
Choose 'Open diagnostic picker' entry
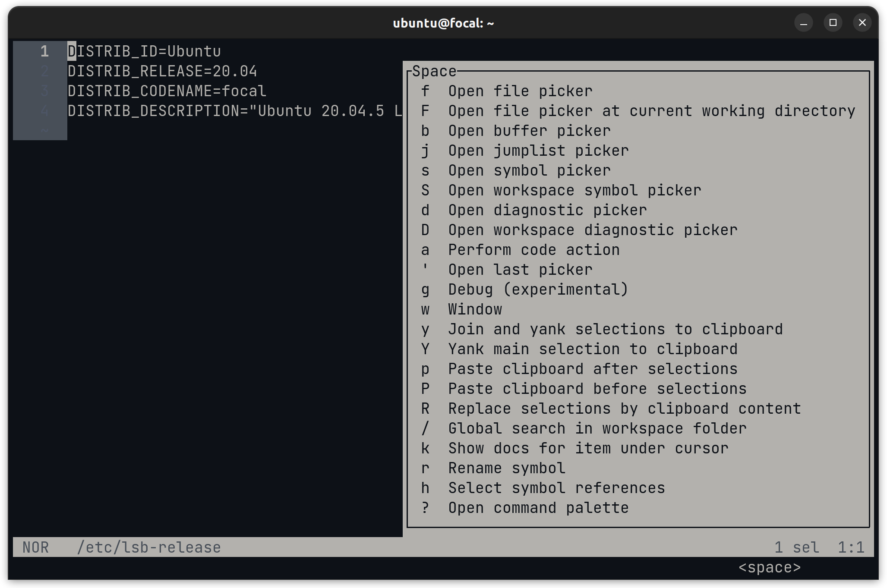[x=547, y=210]
